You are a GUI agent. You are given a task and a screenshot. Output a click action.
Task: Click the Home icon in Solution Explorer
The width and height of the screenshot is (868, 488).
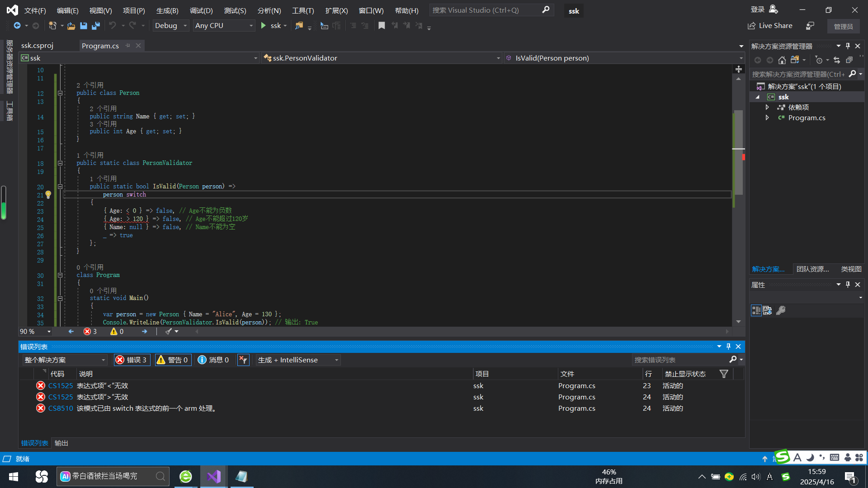(782, 60)
